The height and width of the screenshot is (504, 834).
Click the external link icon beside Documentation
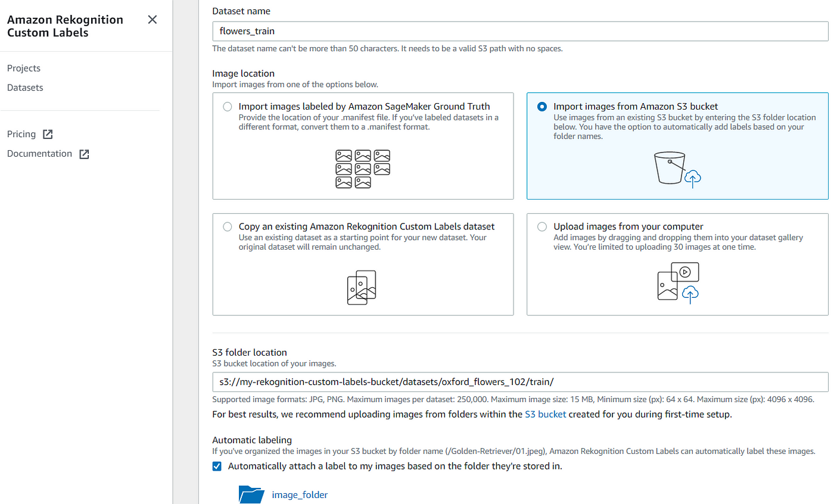pyautogui.click(x=85, y=154)
